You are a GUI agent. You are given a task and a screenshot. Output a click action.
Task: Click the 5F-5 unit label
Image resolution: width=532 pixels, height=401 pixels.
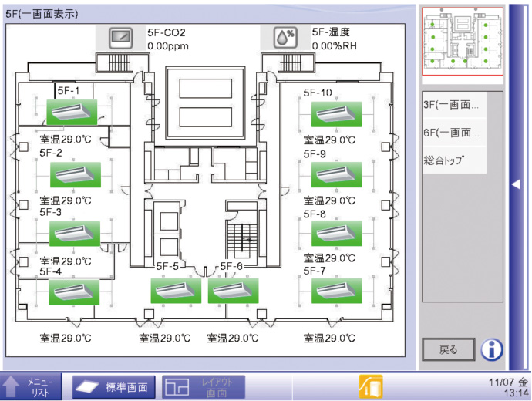[167, 266]
